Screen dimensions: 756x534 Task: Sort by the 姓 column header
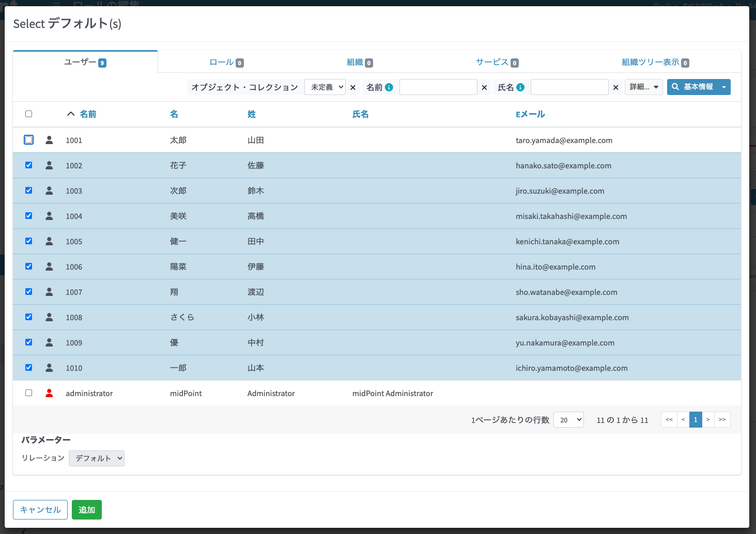click(252, 114)
